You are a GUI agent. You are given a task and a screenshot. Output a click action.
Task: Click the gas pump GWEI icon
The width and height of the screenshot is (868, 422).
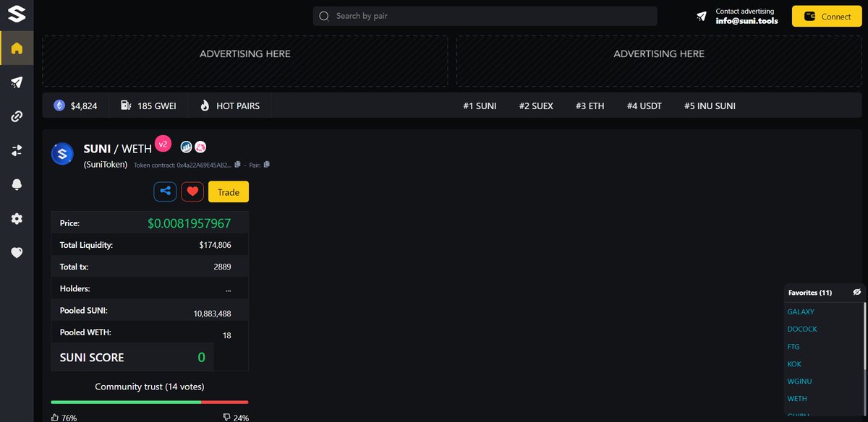coord(126,105)
